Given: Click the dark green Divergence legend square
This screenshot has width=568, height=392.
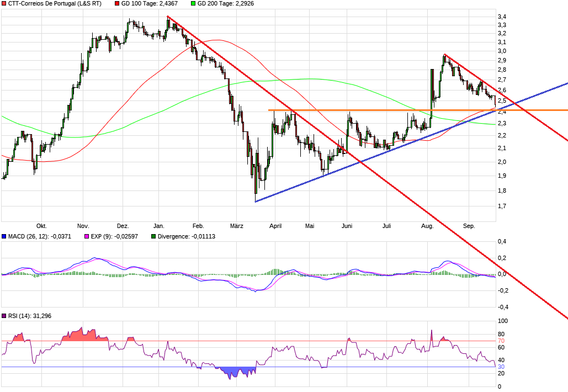Looking at the screenshot, I should [x=153, y=236].
